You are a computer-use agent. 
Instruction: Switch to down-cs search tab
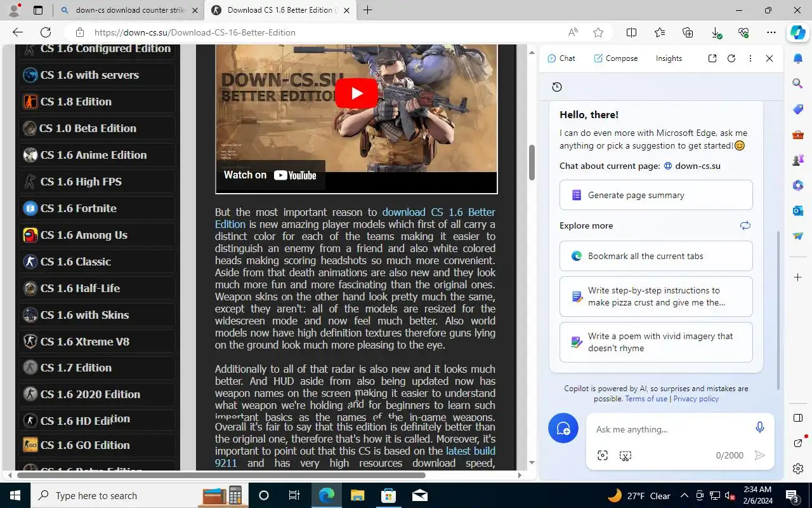(129, 10)
